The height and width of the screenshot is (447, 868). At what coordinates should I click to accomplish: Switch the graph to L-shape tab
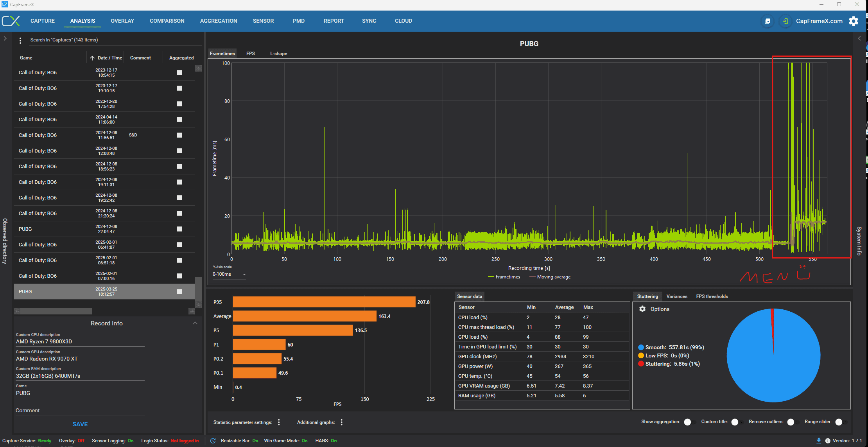(279, 54)
